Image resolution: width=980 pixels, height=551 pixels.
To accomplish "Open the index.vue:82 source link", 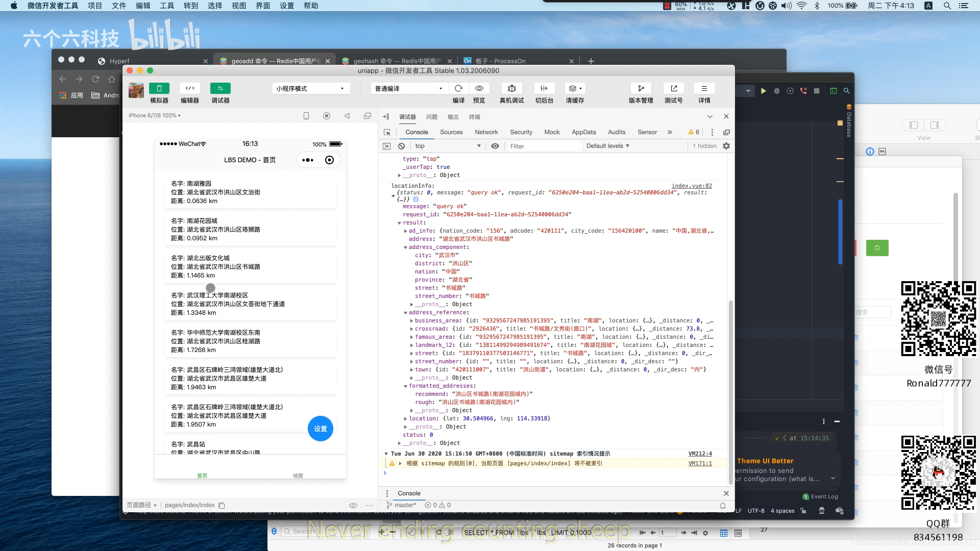I will (692, 186).
